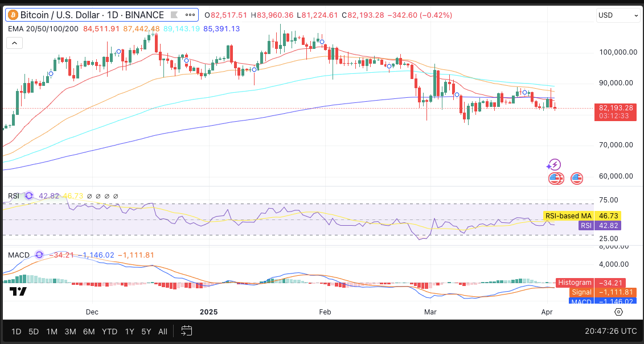Click the high price H83,960.36
Viewport: 644px width, 344px height.
(x=272, y=15)
